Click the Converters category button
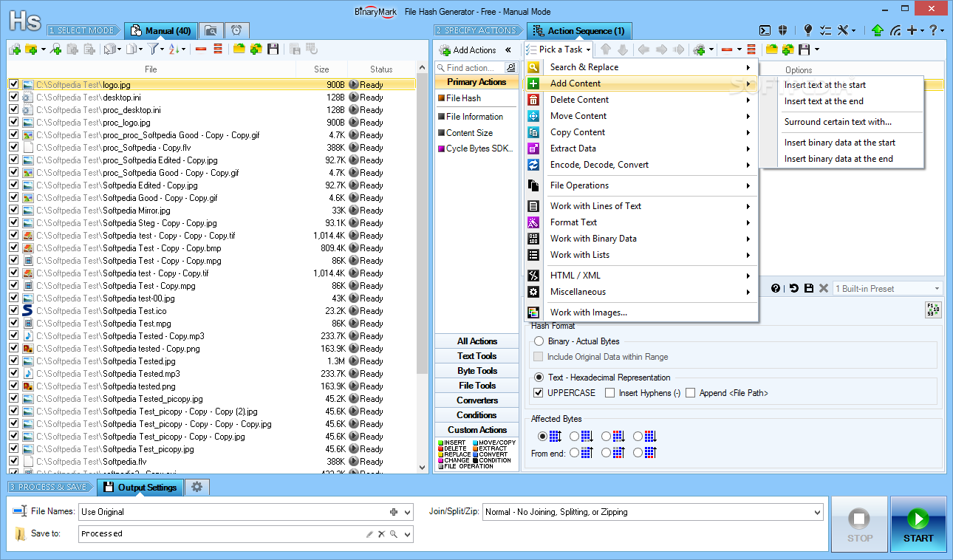This screenshot has height=560, width=953. tap(477, 400)
